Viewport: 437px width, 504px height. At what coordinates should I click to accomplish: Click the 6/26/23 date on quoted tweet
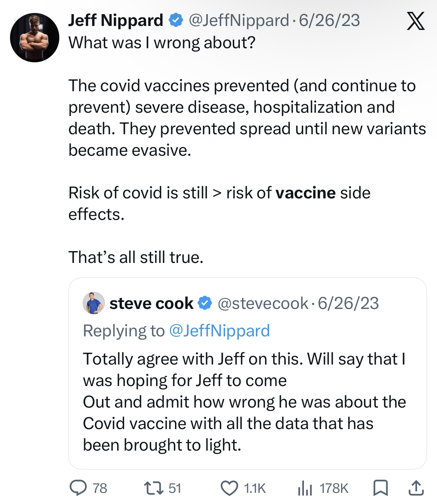point(348,303)
